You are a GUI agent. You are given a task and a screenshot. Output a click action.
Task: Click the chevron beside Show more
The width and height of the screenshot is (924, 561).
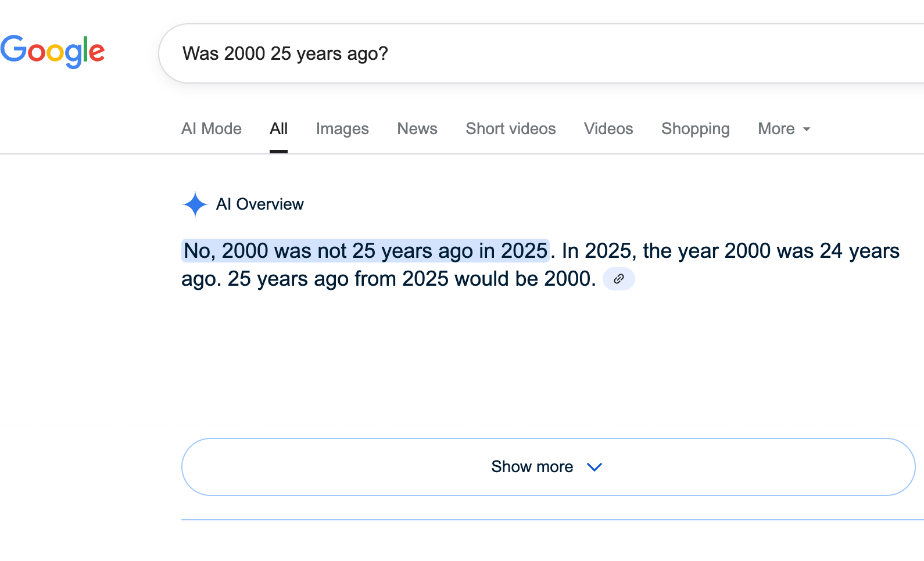pyautogui.click(x=594, y=467)
